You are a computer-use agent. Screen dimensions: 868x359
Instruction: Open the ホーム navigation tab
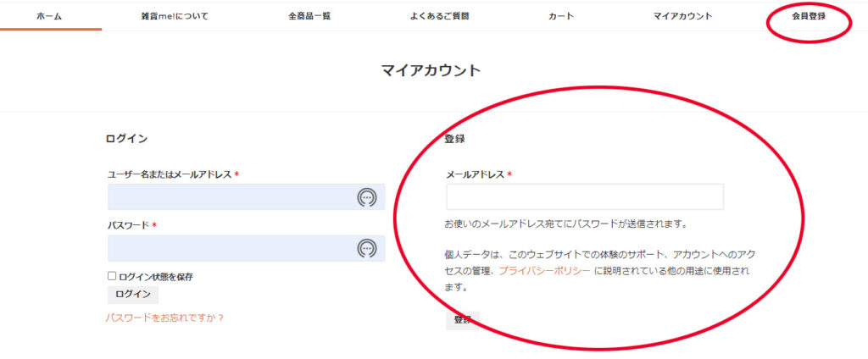pyautogui.click(x=49, y=16)
